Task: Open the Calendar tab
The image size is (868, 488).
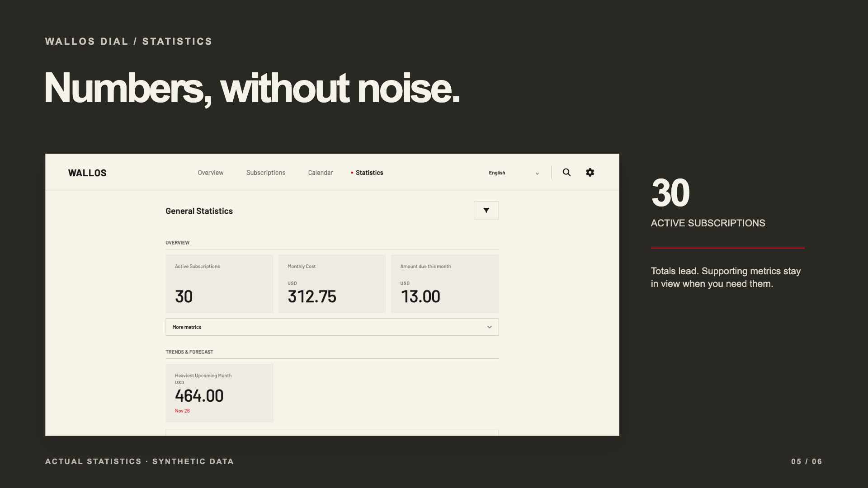Action: 321,173
